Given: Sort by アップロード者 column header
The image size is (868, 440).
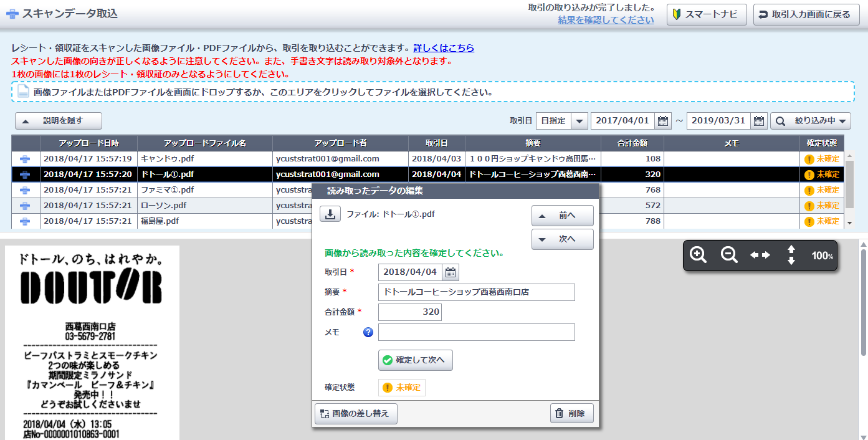Looking at the screenshot, I should click(341, 143).
